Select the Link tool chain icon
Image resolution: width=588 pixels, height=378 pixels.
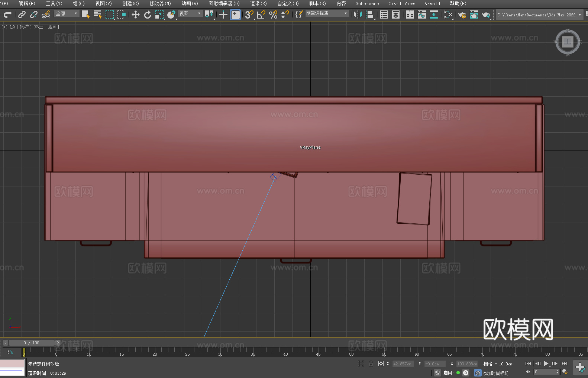(22, 14)
